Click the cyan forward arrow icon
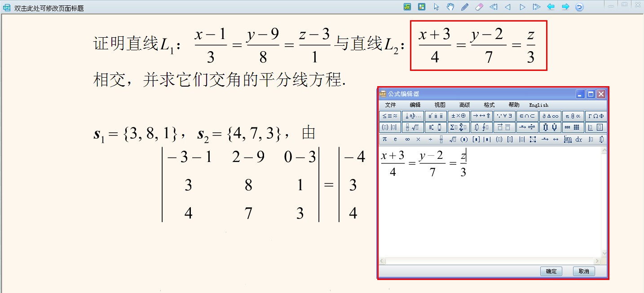 (x=565, y=7)
